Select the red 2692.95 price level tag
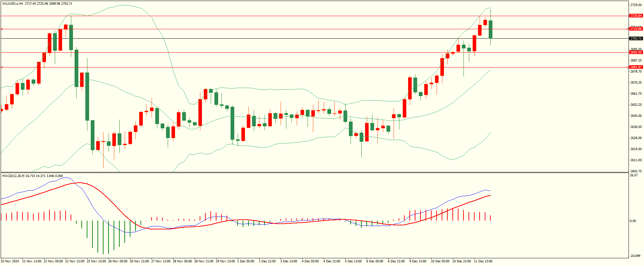 tap(636, 52)
